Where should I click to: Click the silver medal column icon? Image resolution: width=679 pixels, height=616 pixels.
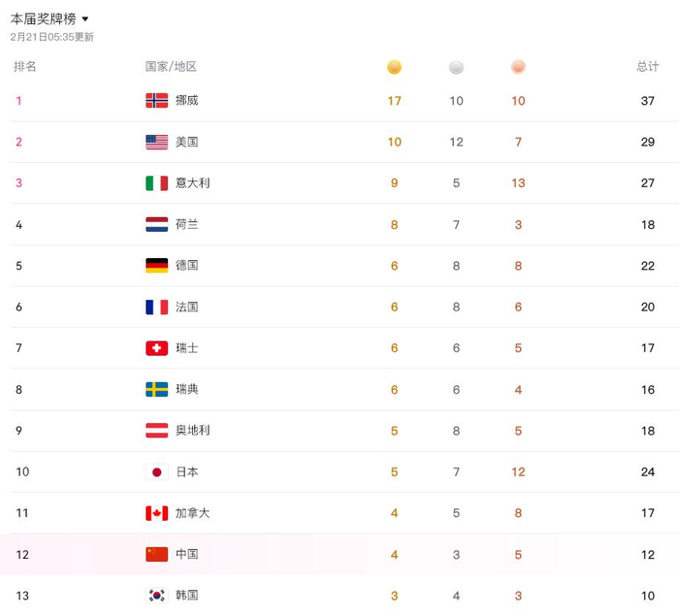[x=456, y=67]
